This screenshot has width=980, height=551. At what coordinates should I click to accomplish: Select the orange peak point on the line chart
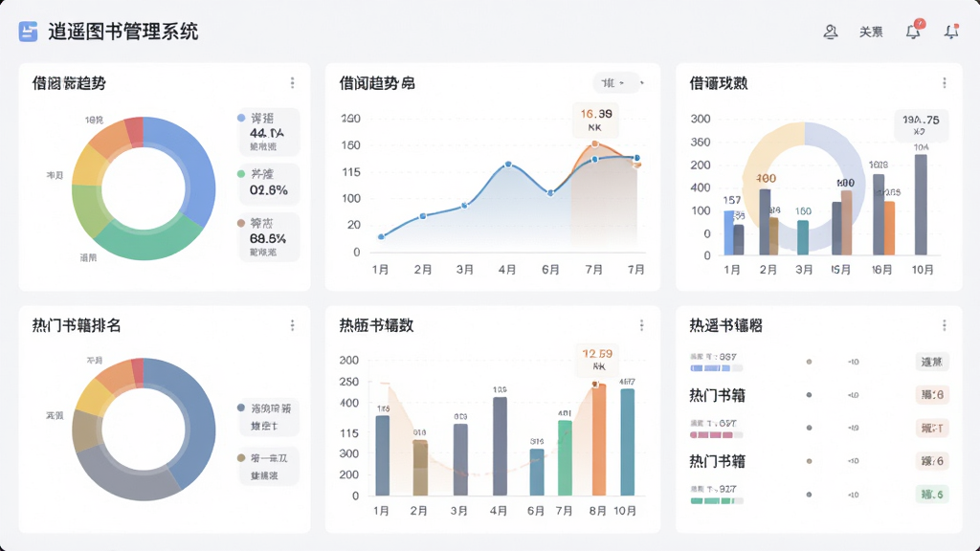click(595, 144)
